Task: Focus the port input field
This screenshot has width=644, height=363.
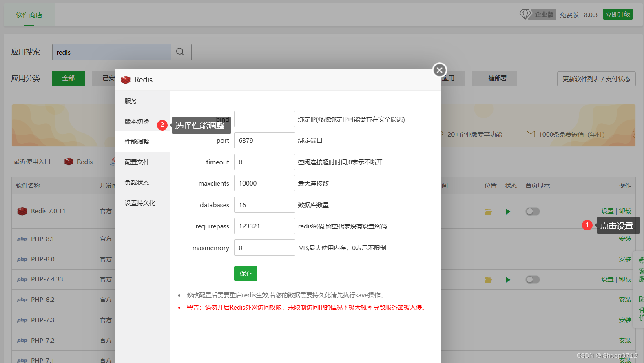Action: 265,140
